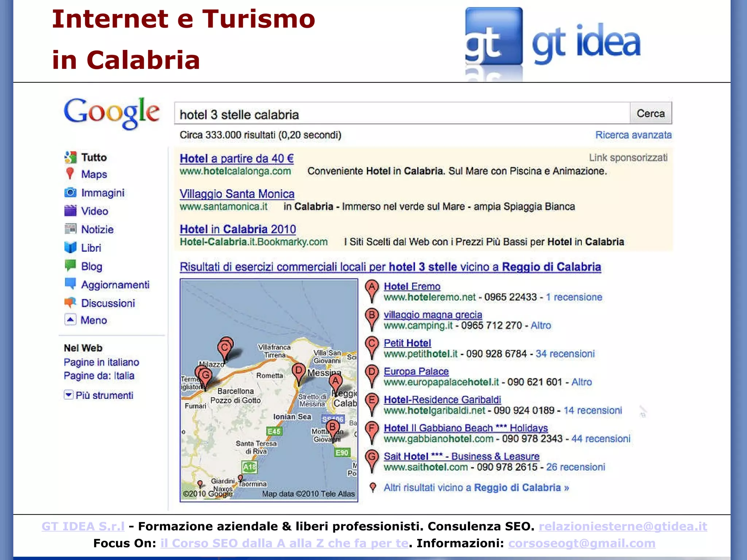Open the Petit Hotel result title
747x560 pixels.
407,343
